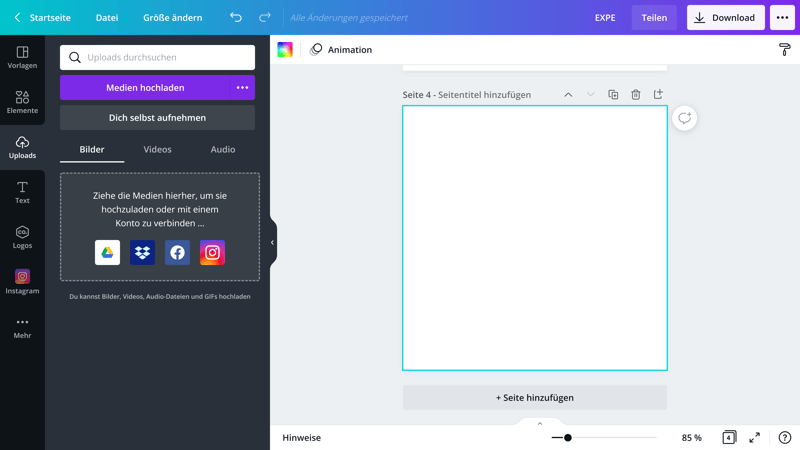800x450 pixels.
Task: Open more upload options next to Medien hochladen
Action: (242, 88)
